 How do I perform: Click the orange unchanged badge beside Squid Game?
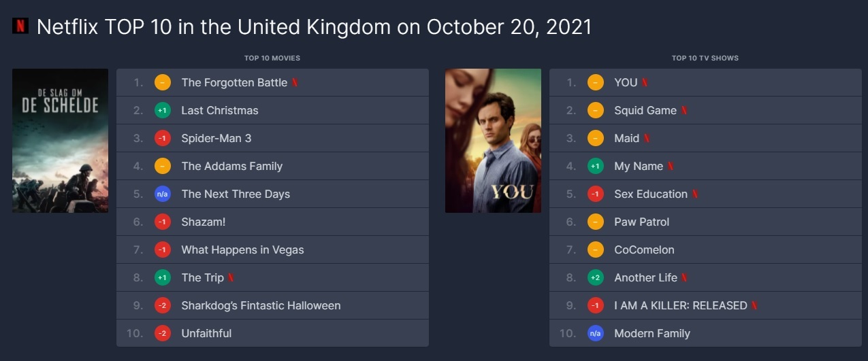595,110
